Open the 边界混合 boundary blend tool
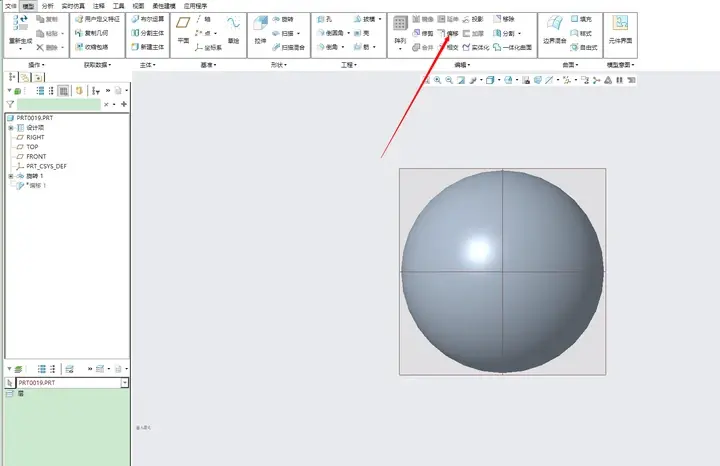This screenshot has height=466, width=720. tap(554, 30)
